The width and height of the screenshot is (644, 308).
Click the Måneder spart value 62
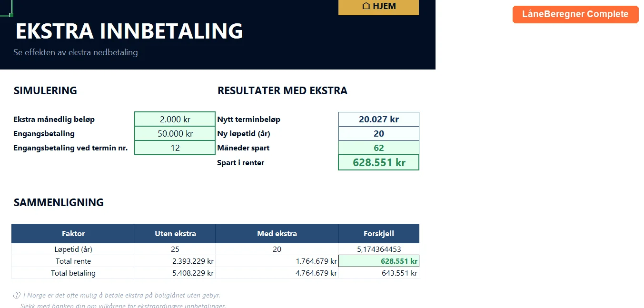pos(379,148)
